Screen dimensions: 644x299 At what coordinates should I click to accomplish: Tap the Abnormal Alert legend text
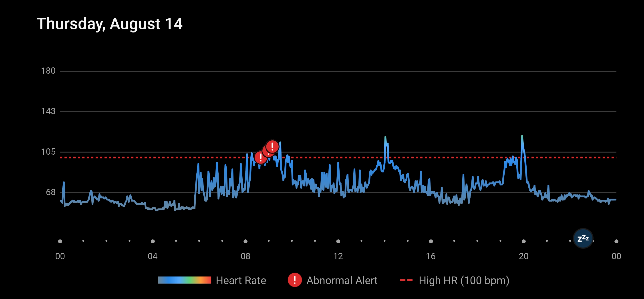tap(342, 280)
